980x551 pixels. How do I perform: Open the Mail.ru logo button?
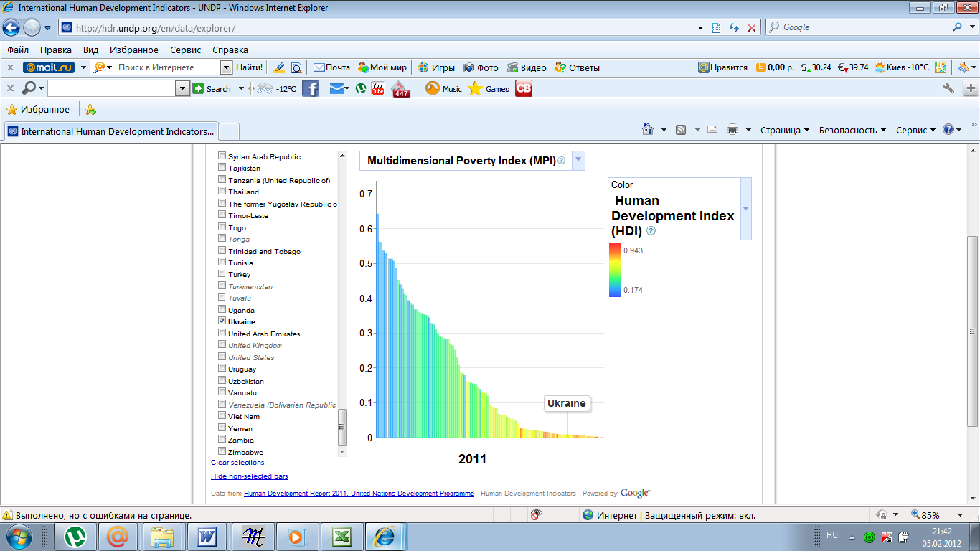click(49, 67)
